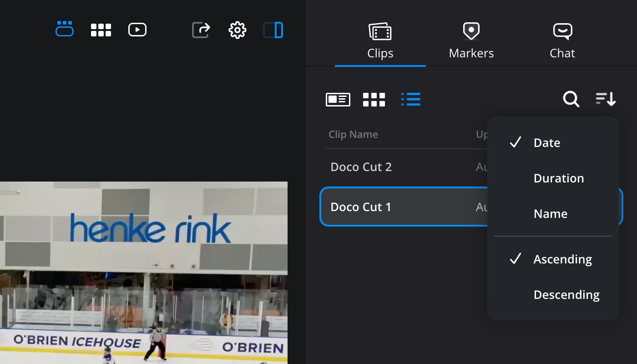Switch to the filmstrip viewer layout icon
637x364 pixels.
[x=65, y=30]
